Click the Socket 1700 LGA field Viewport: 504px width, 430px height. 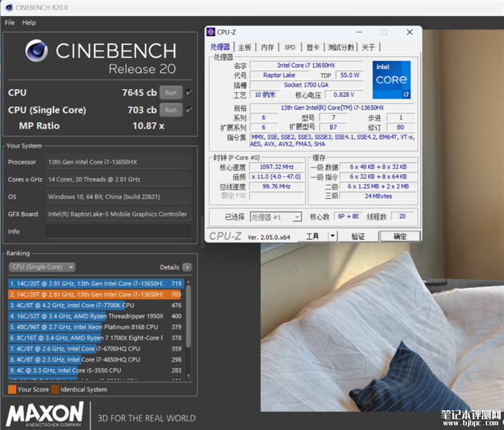coord(307,85)
